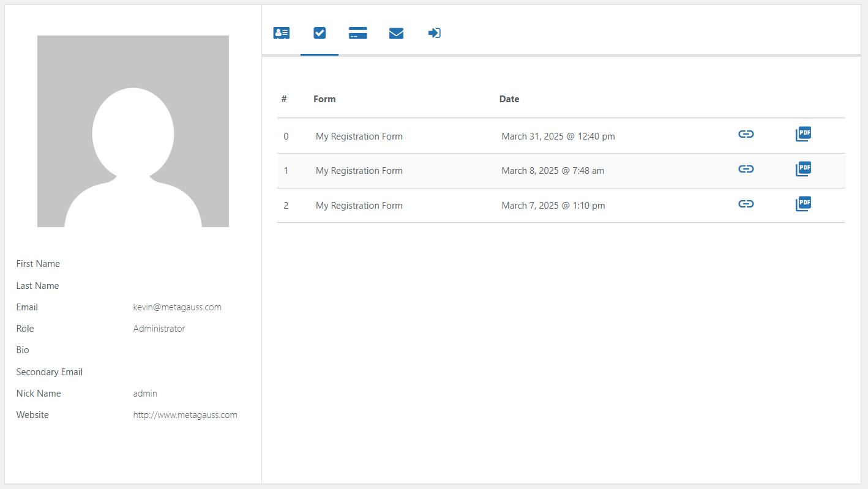Open the profile details ID card tab
The height and width of the screenshot is (489, 868).
(x=282, y=33)
